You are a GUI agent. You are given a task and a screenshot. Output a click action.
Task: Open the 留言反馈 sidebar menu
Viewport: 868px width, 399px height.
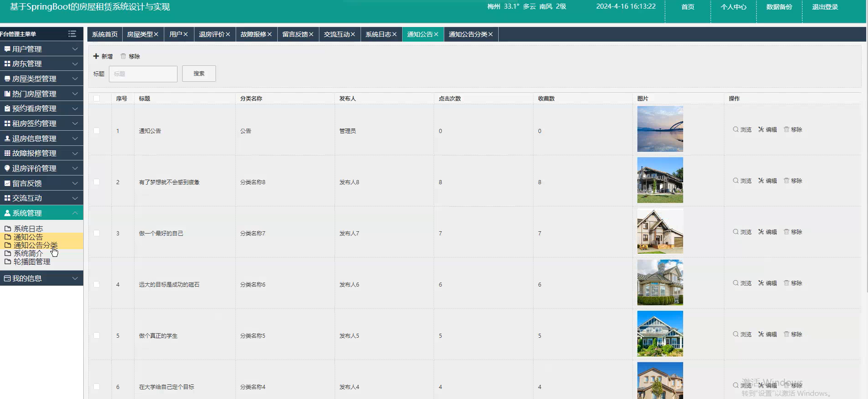point(42,183)
